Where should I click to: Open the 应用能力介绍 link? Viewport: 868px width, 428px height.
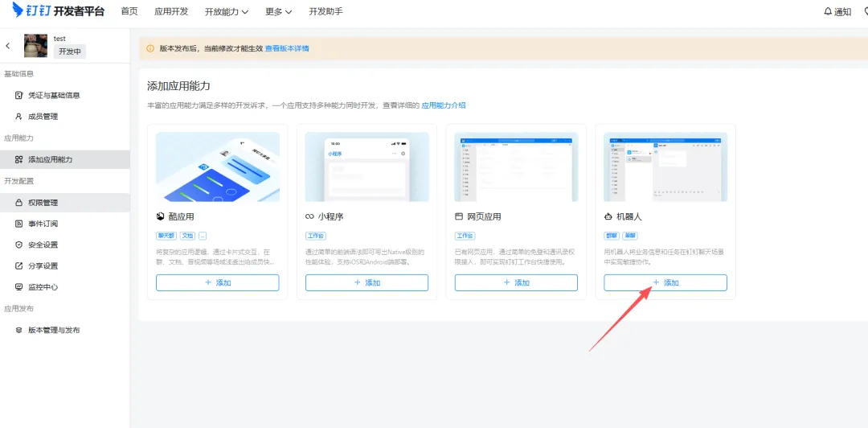pos(444,105)
